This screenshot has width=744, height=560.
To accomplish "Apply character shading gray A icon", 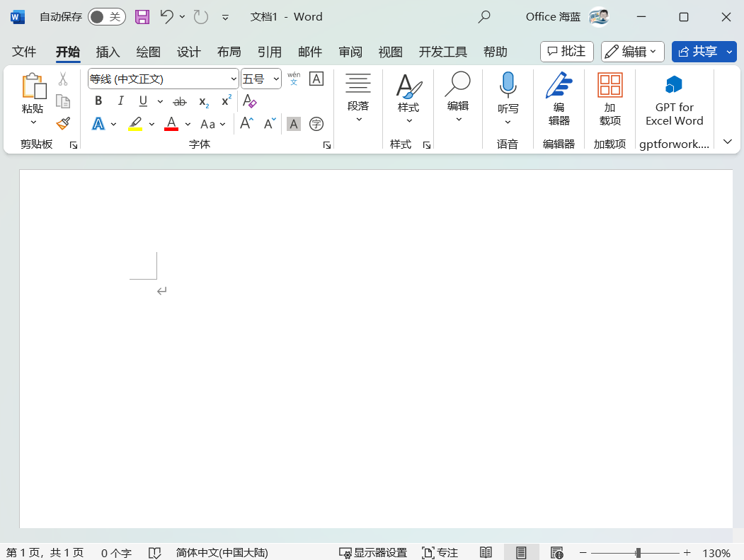I will tap(294, 125).
